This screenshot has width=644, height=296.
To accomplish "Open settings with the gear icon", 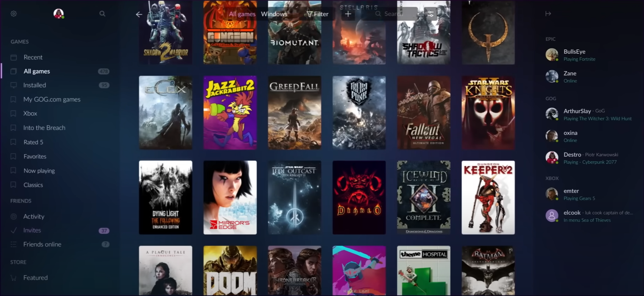I will 14,14.
